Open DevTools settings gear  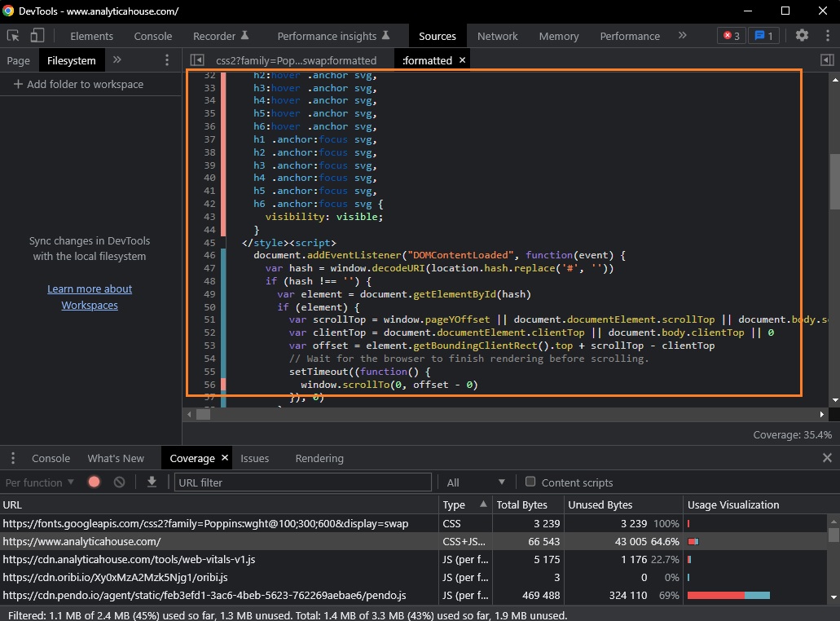[802, 35]
